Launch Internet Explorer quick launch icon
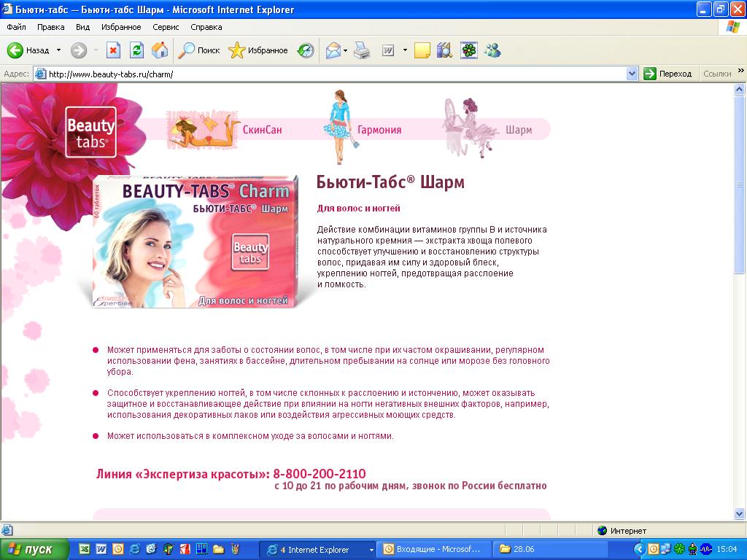Viewport: 747px width, 560px height. [x=135, y=549]
